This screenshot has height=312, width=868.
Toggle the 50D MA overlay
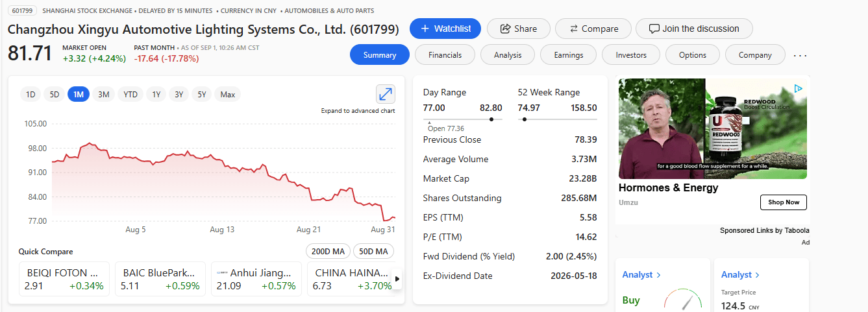pyautogui.click(x=373, y=251)
